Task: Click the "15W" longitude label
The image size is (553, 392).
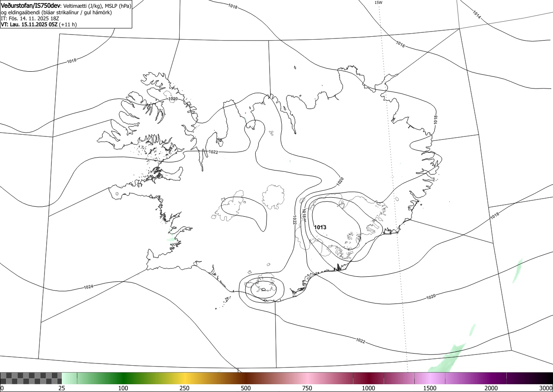Action: click(x=378, y=3)
